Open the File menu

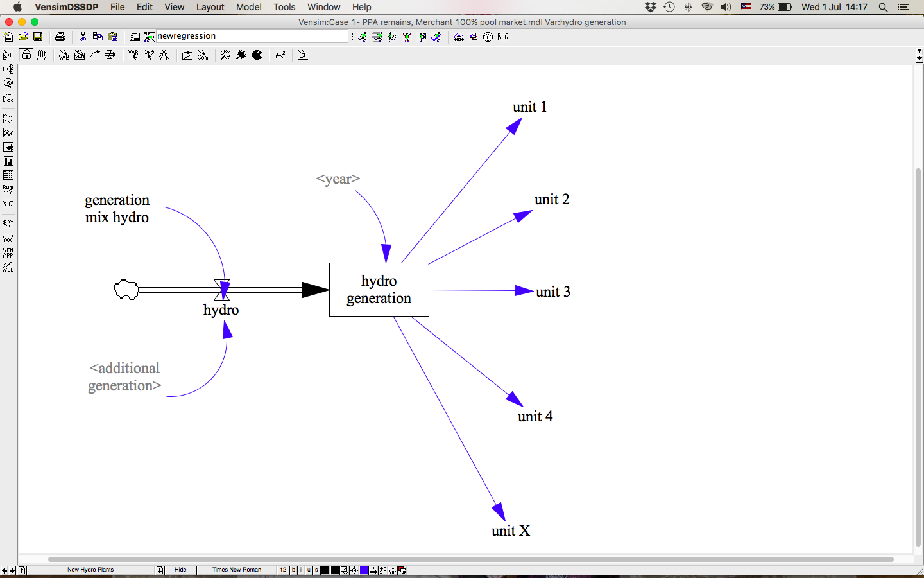coord(117,7)
